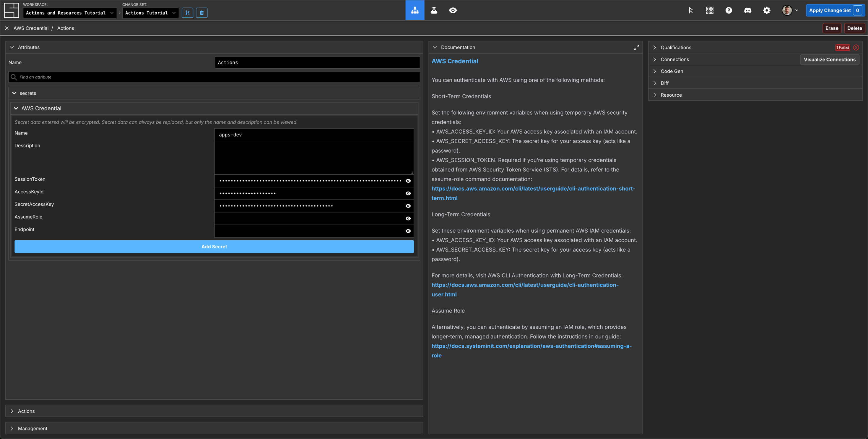Click the failed qualification red X icon
The image size is (868, 439).
tap(856, 48)
